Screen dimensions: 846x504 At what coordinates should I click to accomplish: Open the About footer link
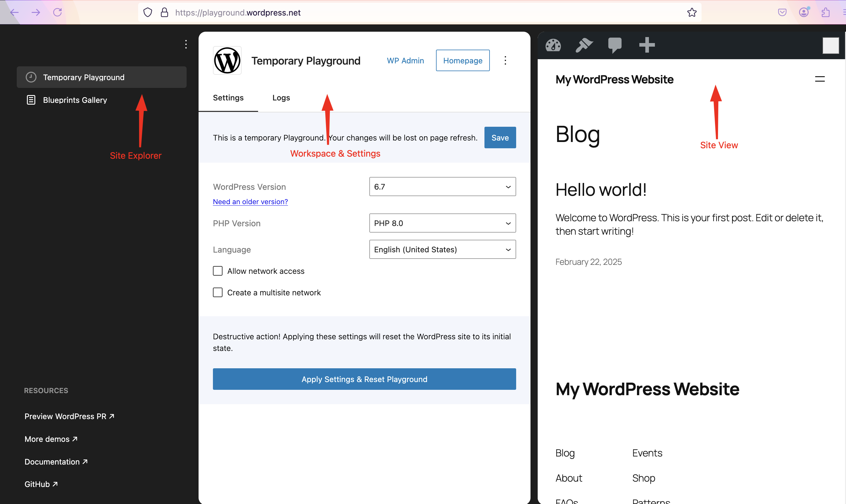(569, 478)
